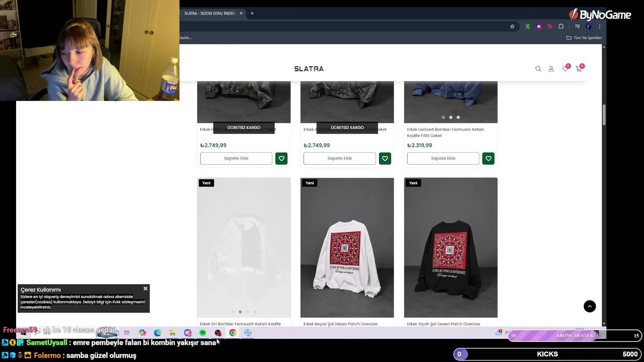Screen dimensions: 644x362
Task: Open a new browser tab
Action: coord(252,14)
